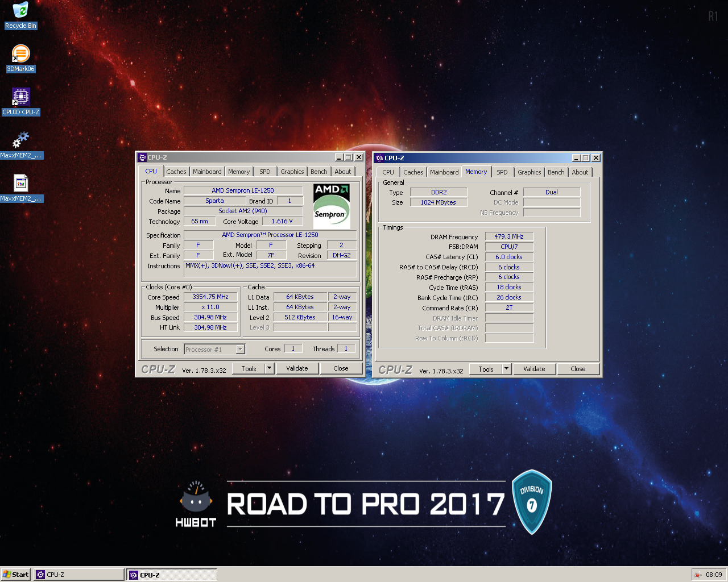Click the Bank Cycle Time value 26 clocks

pos(509,297)
